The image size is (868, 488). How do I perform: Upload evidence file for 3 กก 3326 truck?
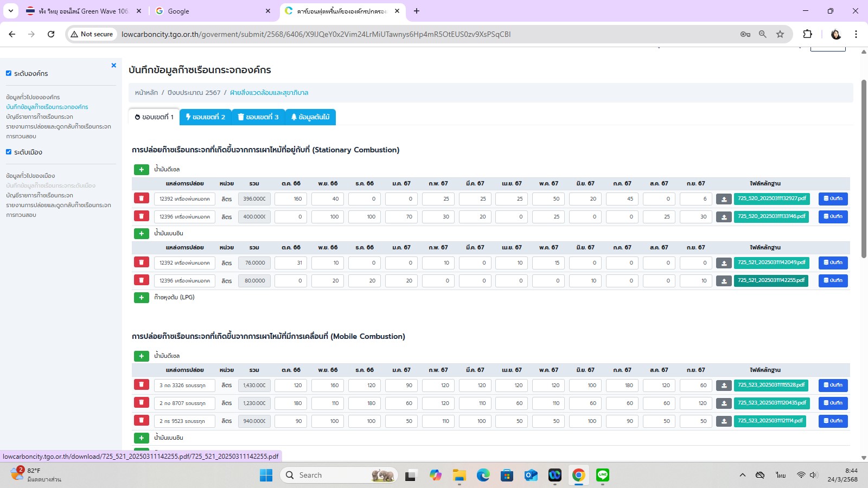[x=724, y=386]
